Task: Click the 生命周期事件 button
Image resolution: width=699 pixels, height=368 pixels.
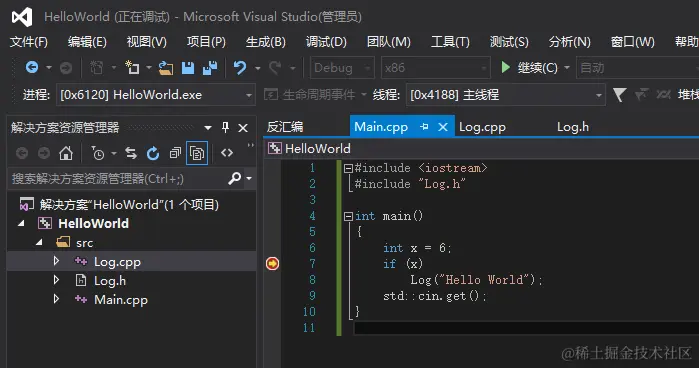Action: tap(310, 95)
